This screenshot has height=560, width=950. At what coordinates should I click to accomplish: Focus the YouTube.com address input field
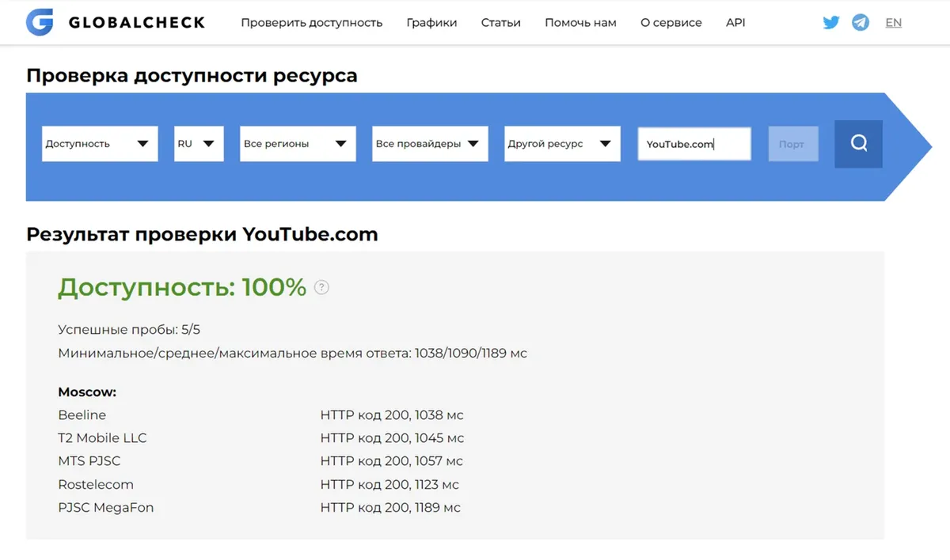tap(694, 144)
